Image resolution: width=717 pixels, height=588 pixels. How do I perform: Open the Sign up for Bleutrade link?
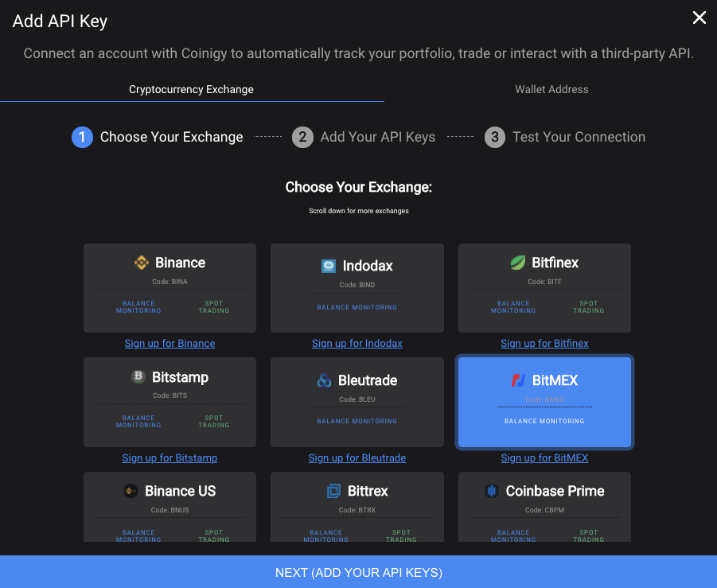click(357, 458)
